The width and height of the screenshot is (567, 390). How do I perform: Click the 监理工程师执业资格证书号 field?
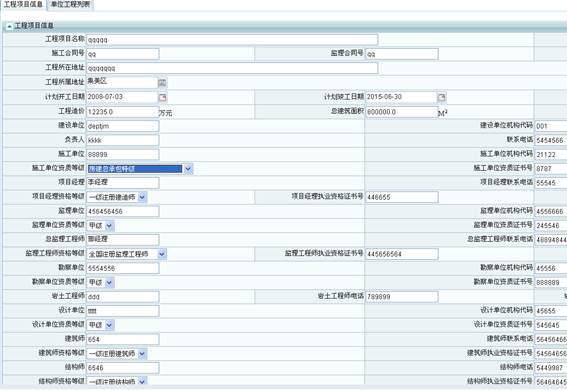tap(402, 254)
